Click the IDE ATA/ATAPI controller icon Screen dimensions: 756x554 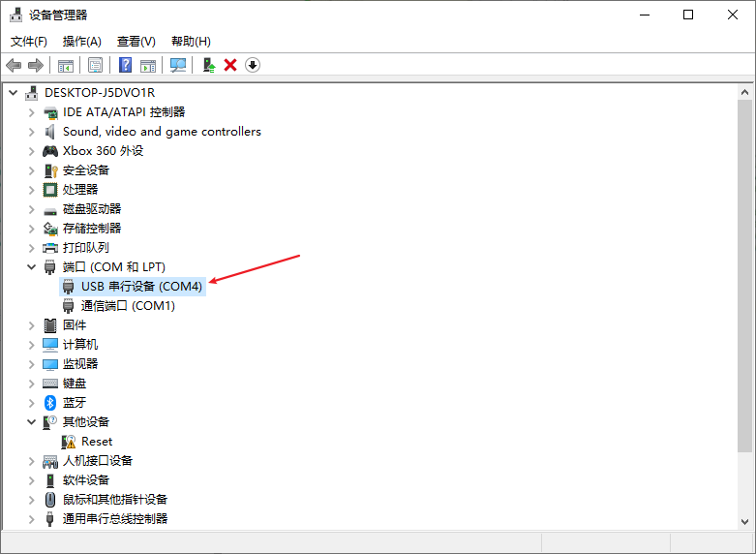[50, 112]
